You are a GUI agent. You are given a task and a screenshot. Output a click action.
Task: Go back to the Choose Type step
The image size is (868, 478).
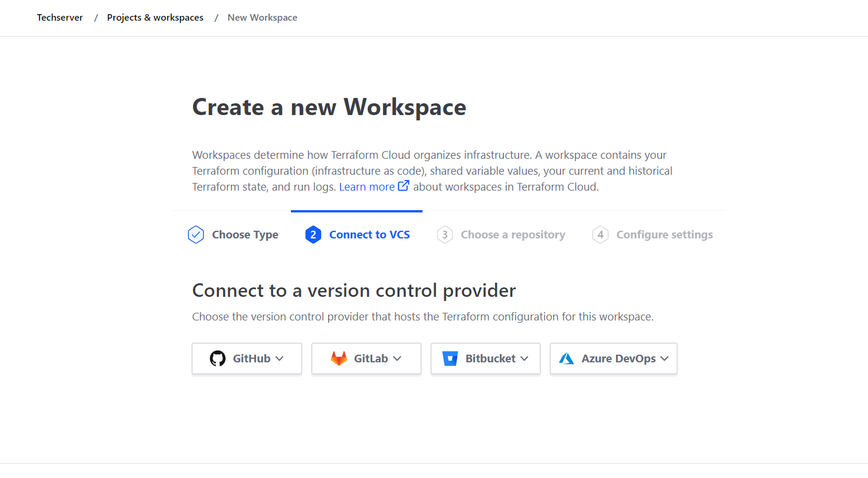(x=232, y=235)
